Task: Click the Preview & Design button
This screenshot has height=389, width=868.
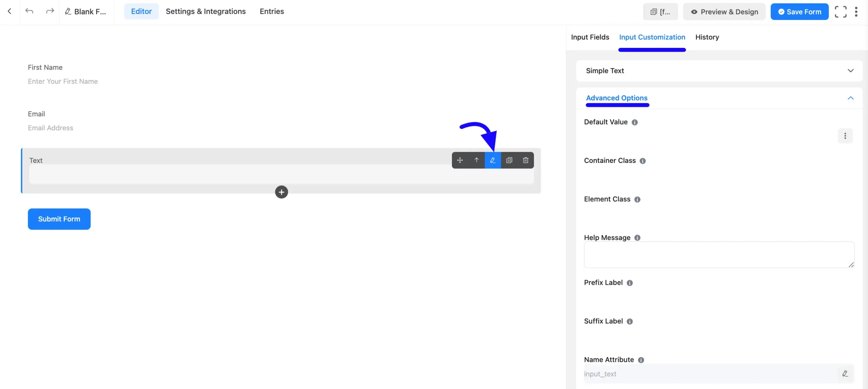Action: pos(724,11)
